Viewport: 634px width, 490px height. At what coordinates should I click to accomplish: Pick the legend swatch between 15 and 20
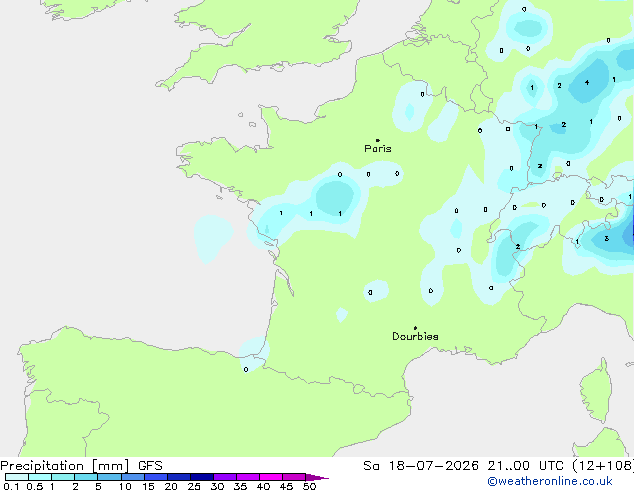tap(156, 477)
